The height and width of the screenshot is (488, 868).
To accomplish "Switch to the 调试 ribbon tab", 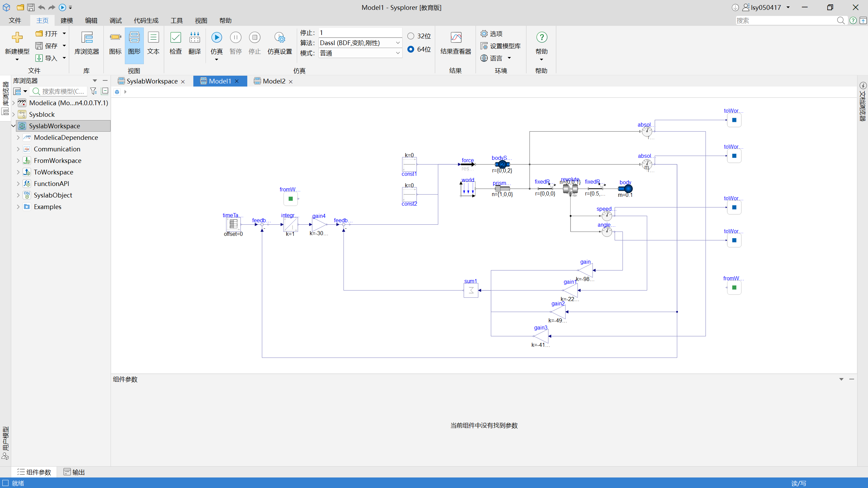I will (116, 21).
